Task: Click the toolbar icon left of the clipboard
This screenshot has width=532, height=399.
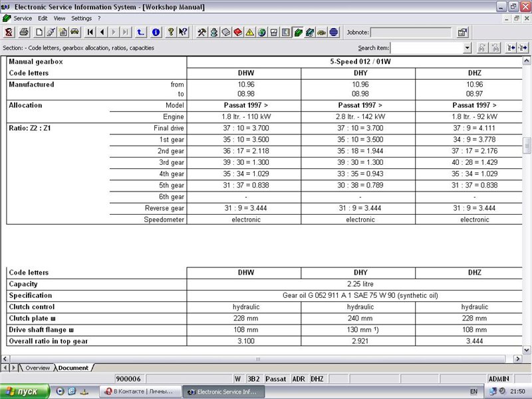Action: point(51,32)
